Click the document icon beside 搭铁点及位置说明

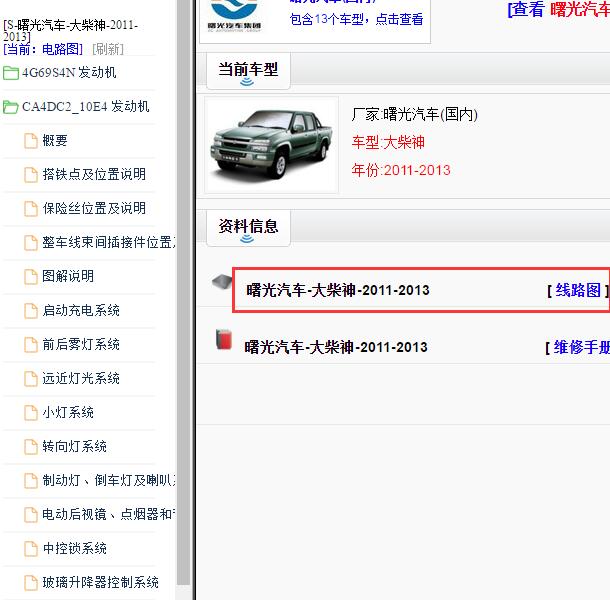tap(31, 175)
